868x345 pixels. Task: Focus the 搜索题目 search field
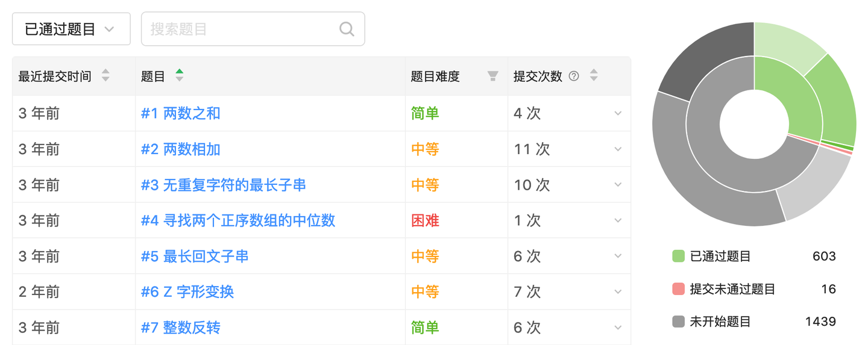point(241,29)
